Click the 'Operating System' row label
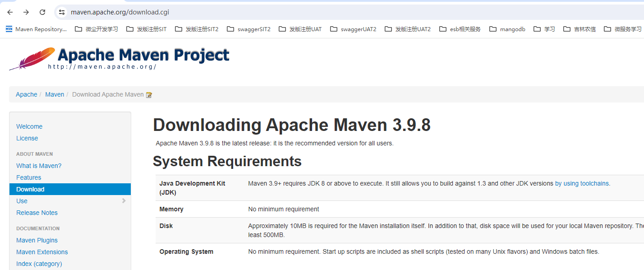Viewport: 644px width, 270px height. pyautogui.click(x=186, y=251)
